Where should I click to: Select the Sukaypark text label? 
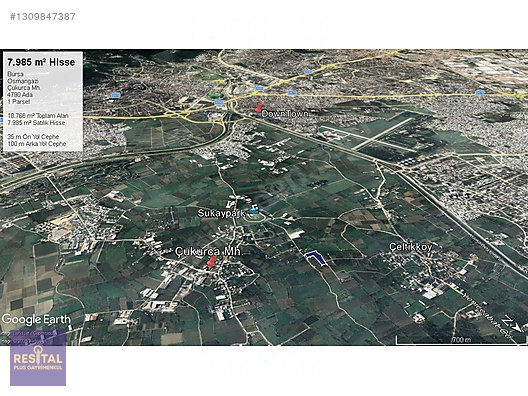coord(221,213)
